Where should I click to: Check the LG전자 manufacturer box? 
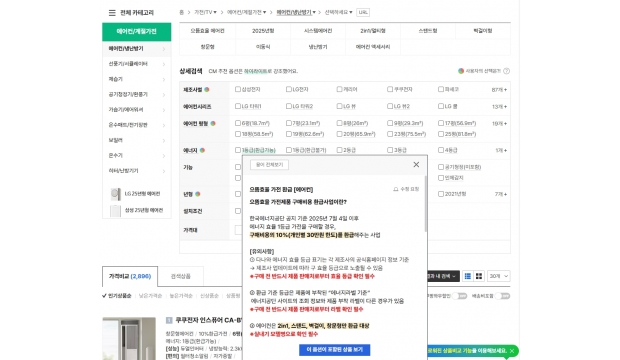[289, 89]
